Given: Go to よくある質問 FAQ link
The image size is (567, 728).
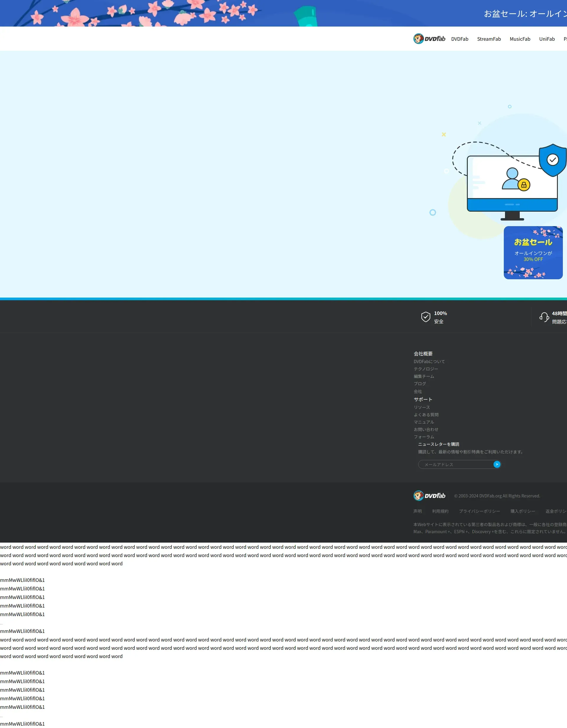Looking at the screenshot, I should pos(426,415).
